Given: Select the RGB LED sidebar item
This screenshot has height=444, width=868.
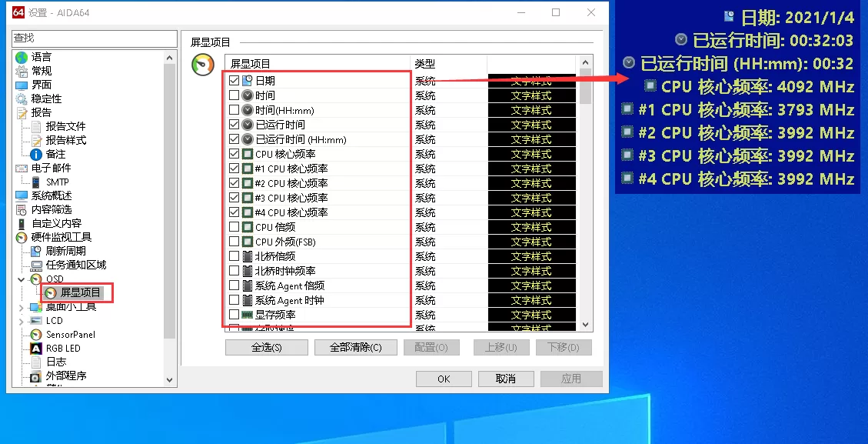Looking at the screenshot, I should click(65, 348).
